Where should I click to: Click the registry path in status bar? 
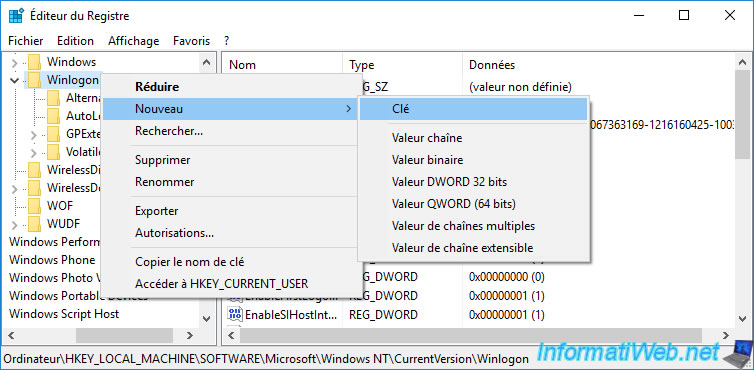(x=266, y=359)
